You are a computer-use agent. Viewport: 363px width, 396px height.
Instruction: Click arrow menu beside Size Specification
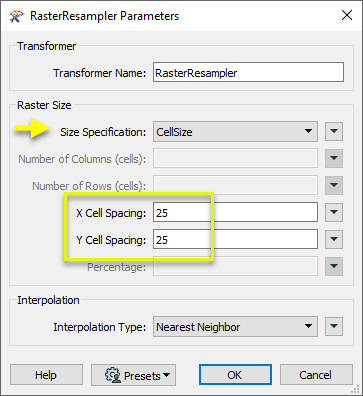click(334, 132)
